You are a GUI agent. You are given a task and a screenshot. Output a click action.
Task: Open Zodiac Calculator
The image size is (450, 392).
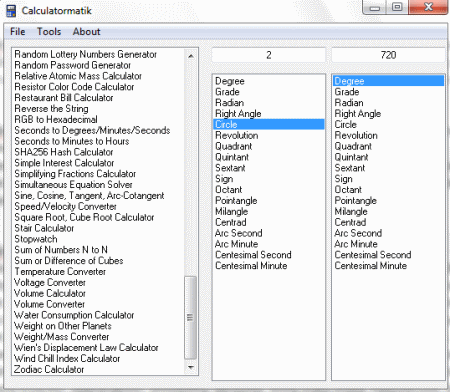[x=49, y=369]
